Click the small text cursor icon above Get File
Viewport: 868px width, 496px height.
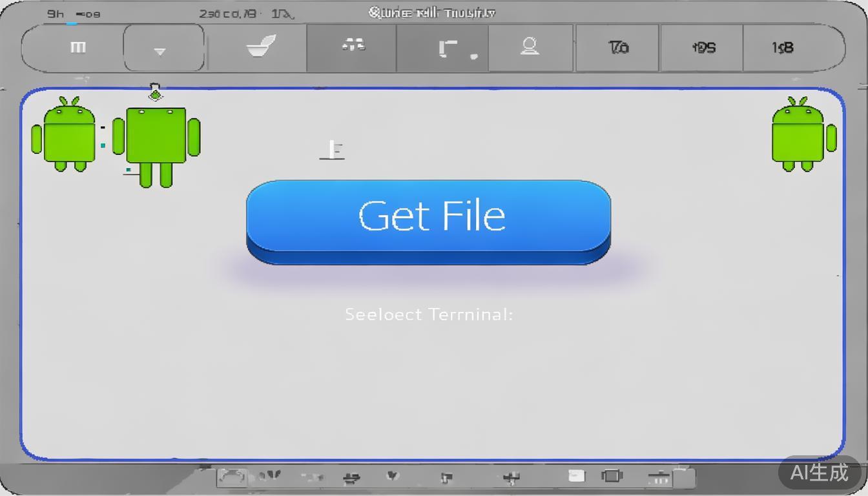point(333,150)
